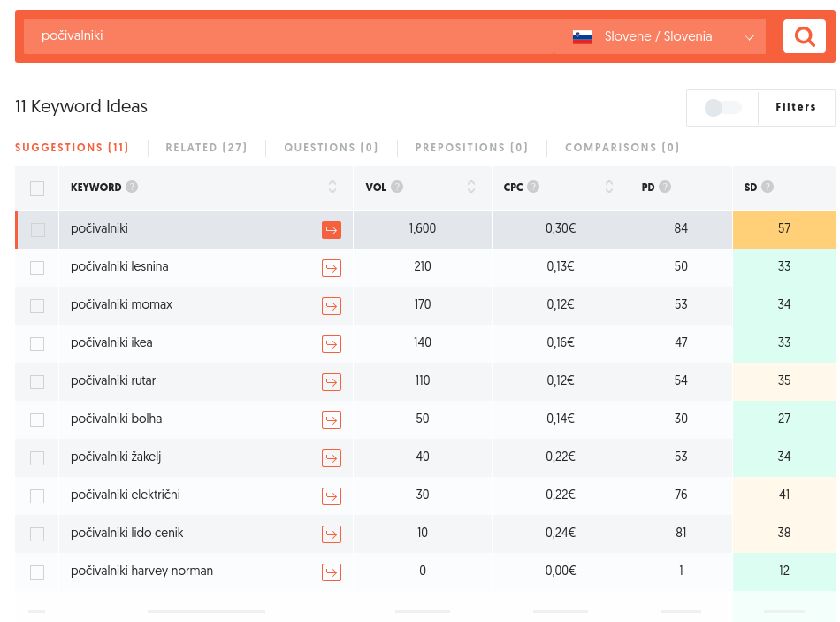Screen dimensions: 840x622
Task: Check the box for počivalniki momax
Action: (x=37, y=306)
